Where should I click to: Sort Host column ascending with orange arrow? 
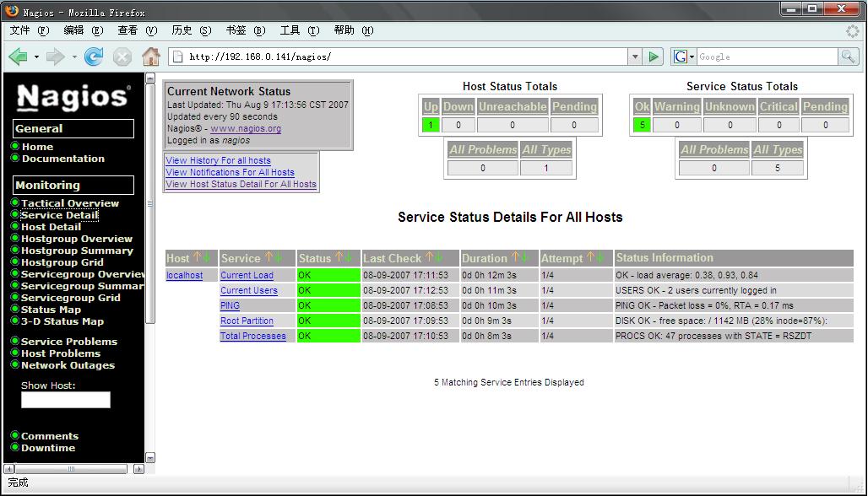pyautogui.click(x=197, y=257)
